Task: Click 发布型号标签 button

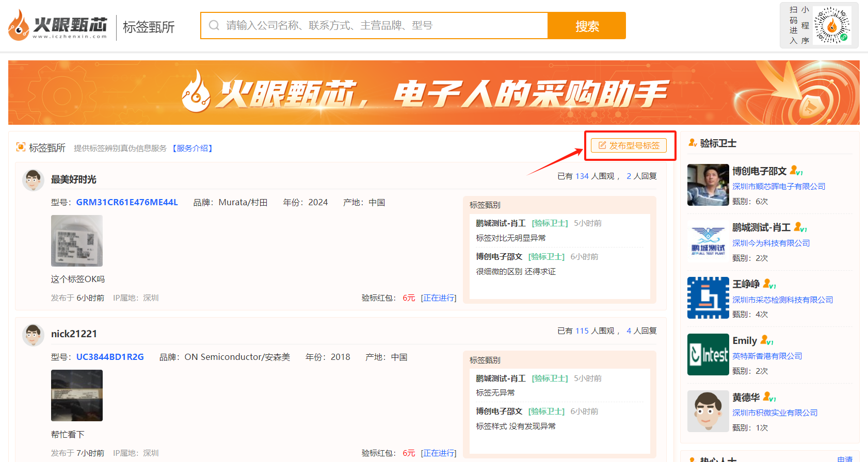Action: click(629, 145)
